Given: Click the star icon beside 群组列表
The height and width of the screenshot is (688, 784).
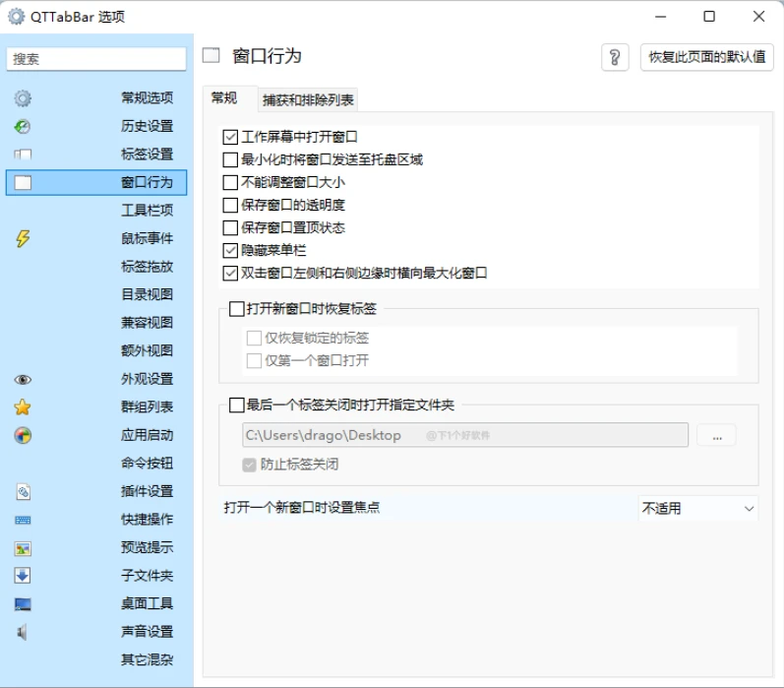Looking at the screenshot, I should (x=23, y=407).
